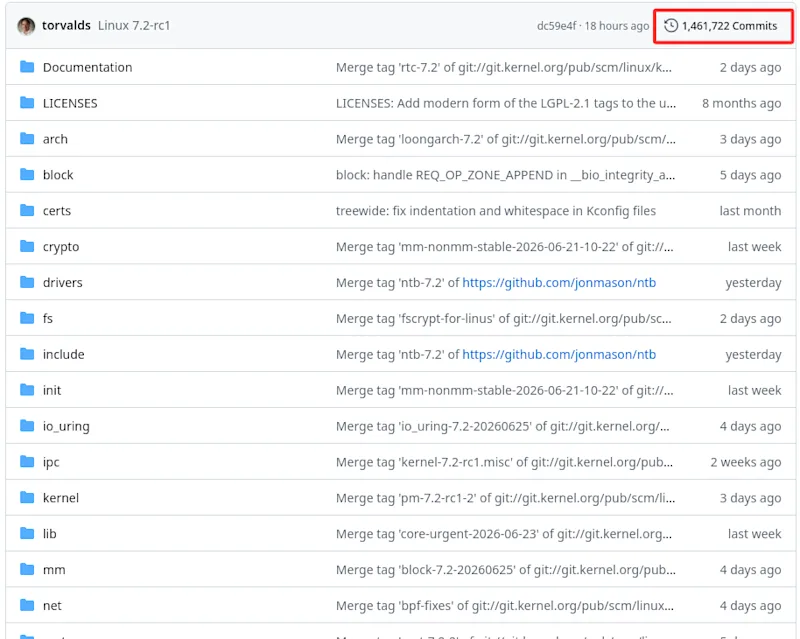
Task: Open the 'core-urgent-2026-06-23' merge commit message
Action: click(504, 533)
